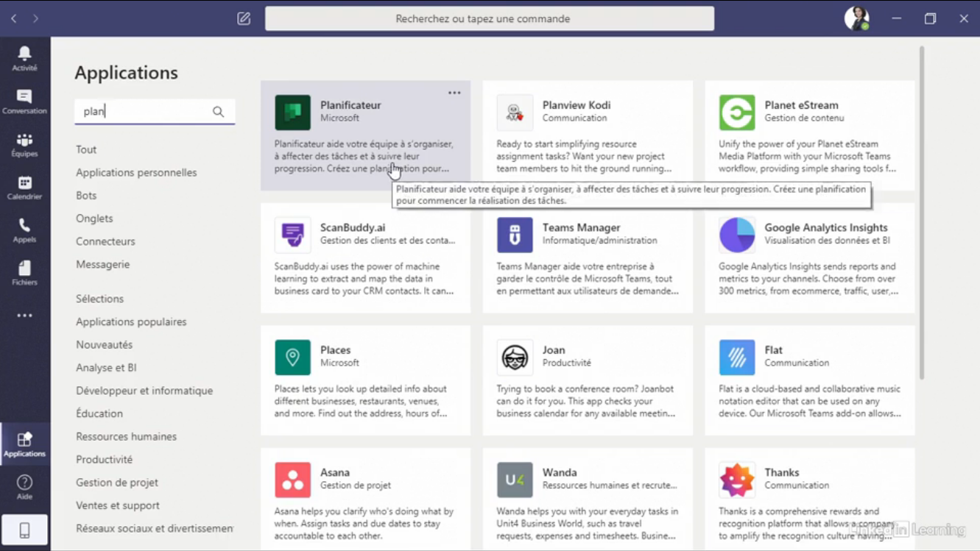The width and height of the screenshot is (980, 551).
Task: Click the Wanda app icon
Action: pos(515,480)
